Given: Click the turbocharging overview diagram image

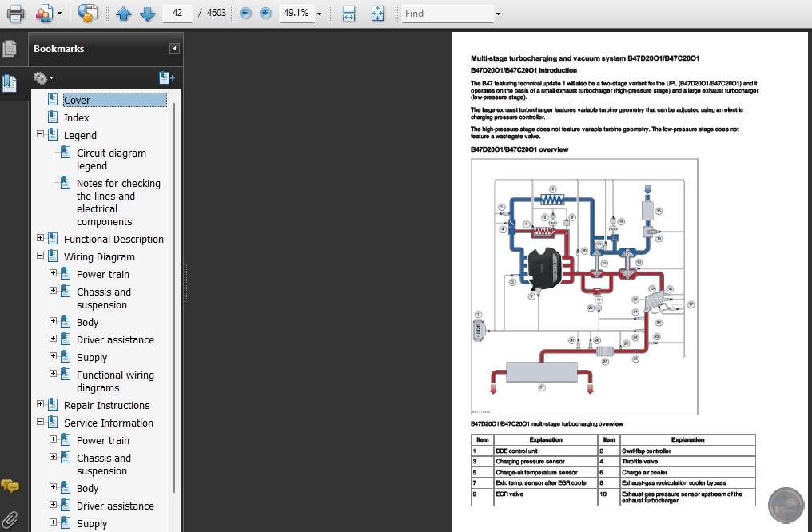Looking at the screenshot, I should [584, 286].
